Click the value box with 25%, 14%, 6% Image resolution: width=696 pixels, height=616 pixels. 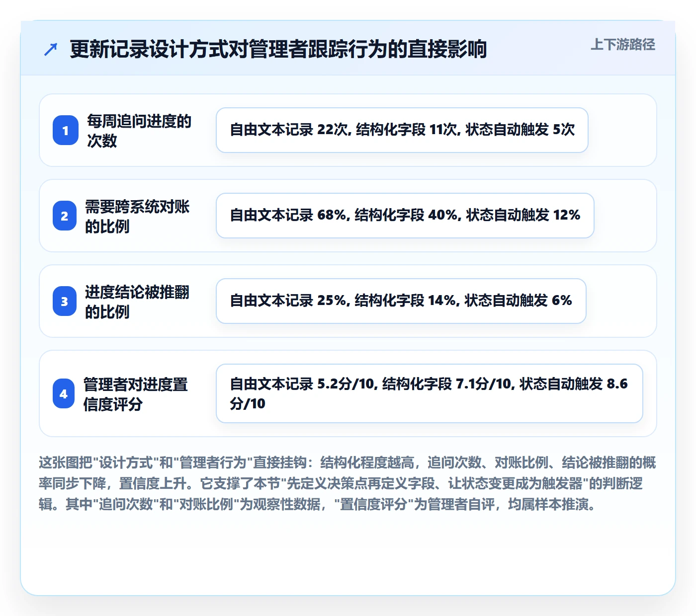pyautogui.click(x=401, y=301)
